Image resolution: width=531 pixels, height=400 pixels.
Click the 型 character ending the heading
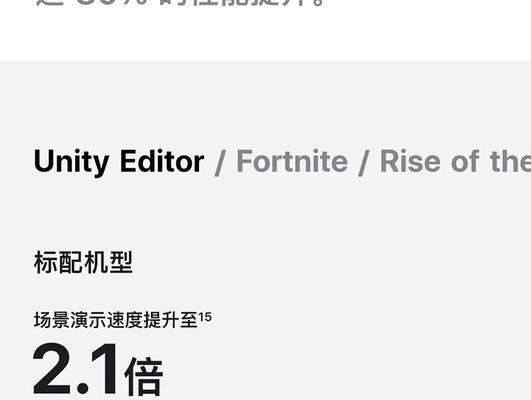pyautogui.click(x=121, y=262)
